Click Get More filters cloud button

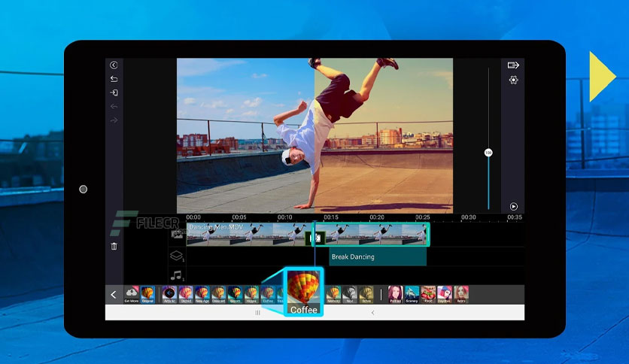click(132, 294)
